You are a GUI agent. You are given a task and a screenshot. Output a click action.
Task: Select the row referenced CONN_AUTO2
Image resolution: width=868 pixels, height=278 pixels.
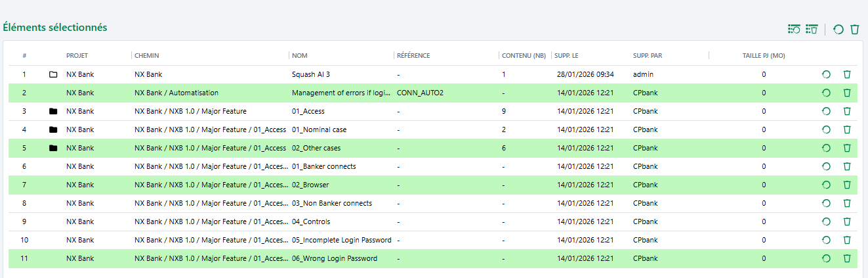click(x=420, y=93)
